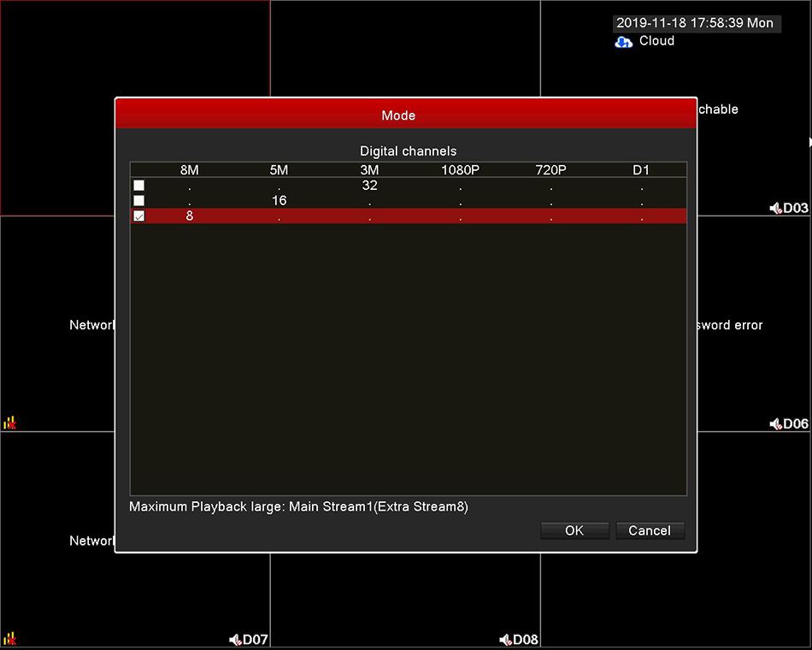Click Cancel in the Mode dialog

click(650, 530)
